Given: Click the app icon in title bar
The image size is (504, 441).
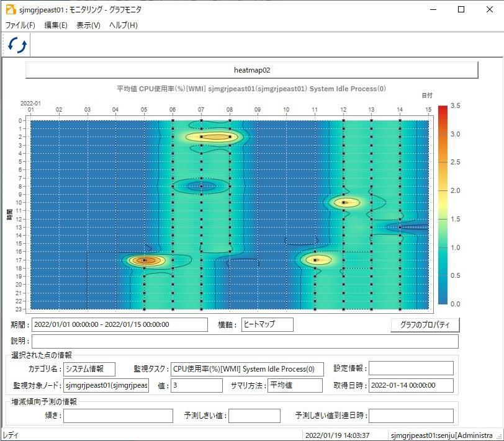Looking at the screenshot, I should point(11,10).
